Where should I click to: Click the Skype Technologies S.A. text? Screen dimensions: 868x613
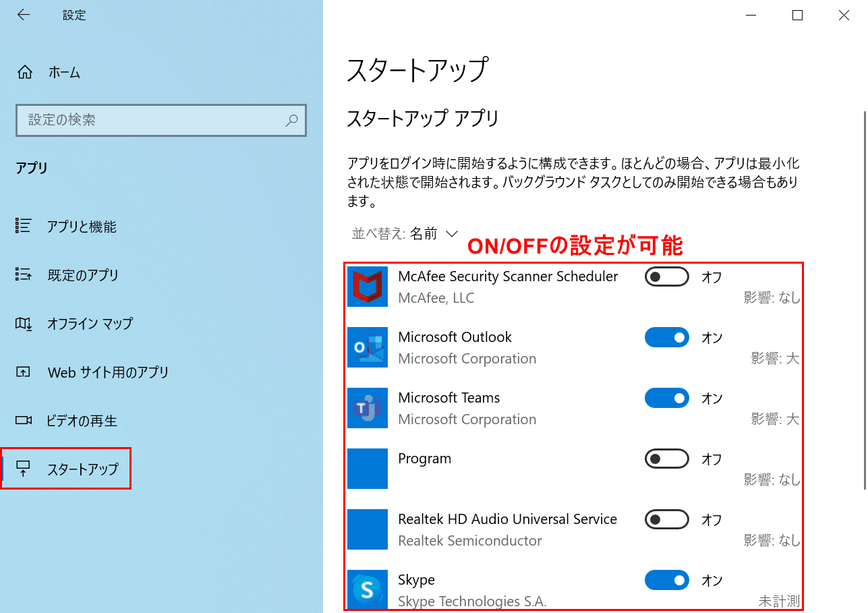click(472, 602)
